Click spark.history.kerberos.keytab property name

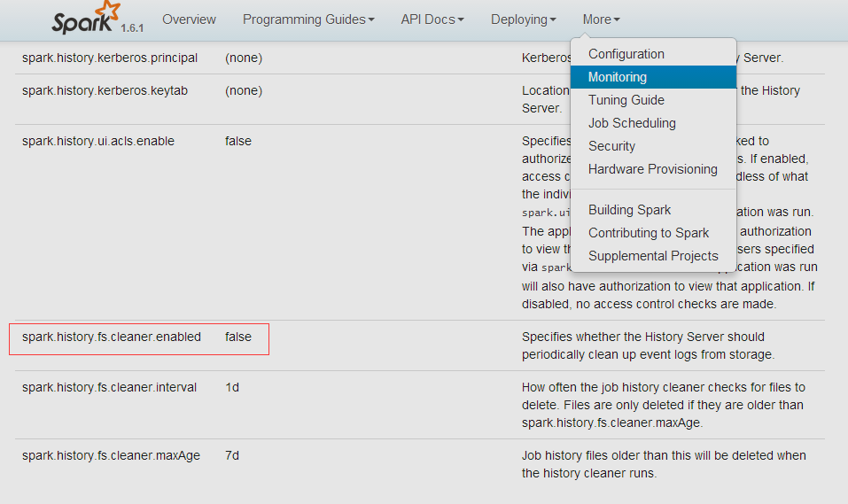pos(105,90)
